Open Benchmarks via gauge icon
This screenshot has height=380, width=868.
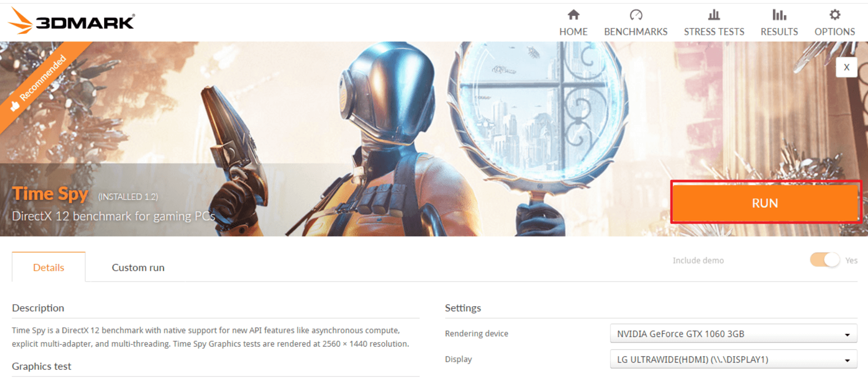click(636, 14)
